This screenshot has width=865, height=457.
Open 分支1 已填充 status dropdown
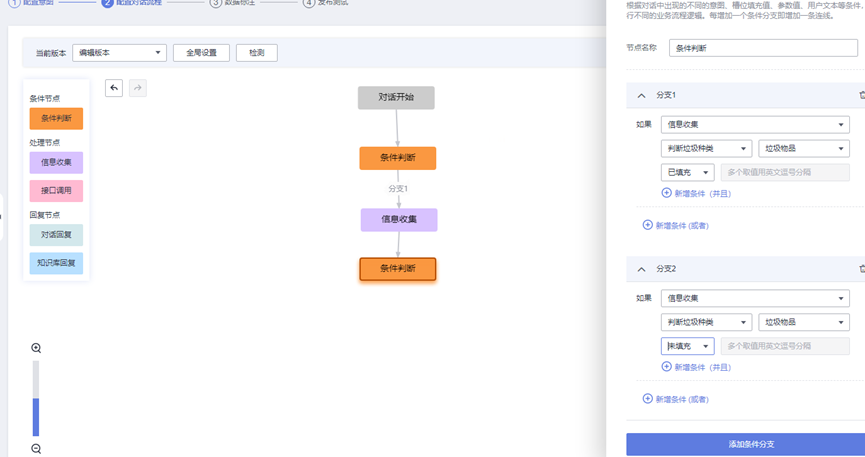(x=687, y=172)
